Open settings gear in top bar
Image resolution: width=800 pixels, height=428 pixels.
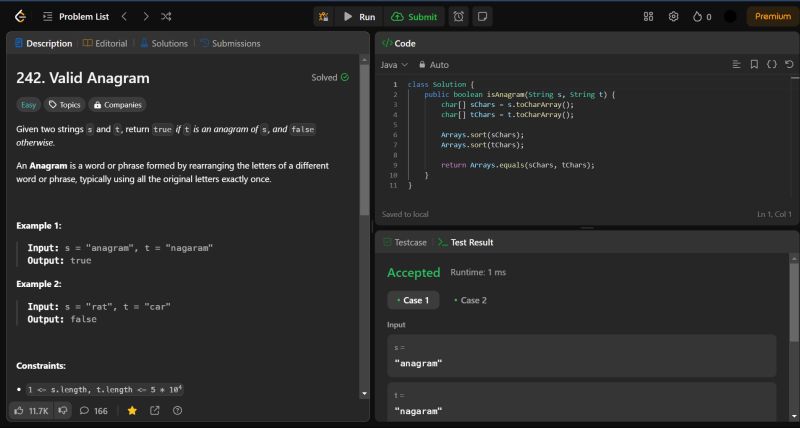point(673,16)
